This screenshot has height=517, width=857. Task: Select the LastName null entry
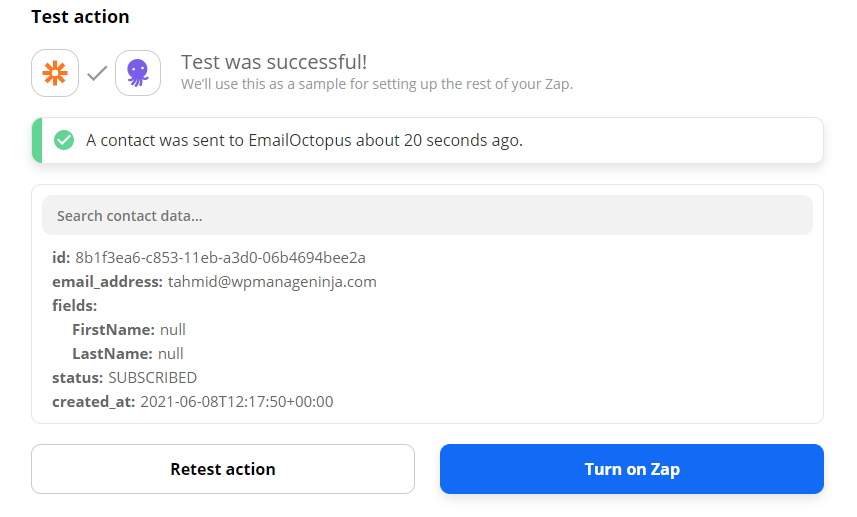point(128,353)
